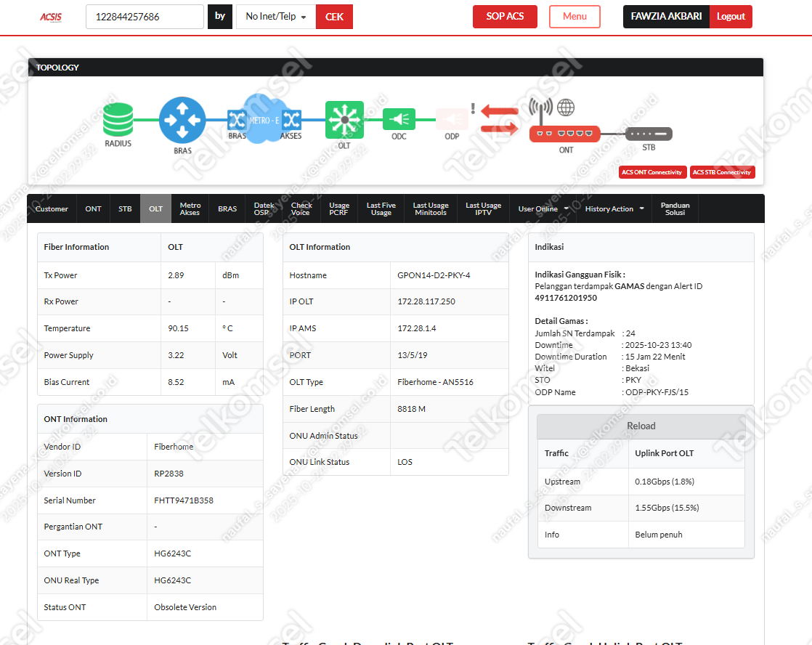
Task: Click the OLT Type value Fiberhome - AN5516
Action: [436, 382]
